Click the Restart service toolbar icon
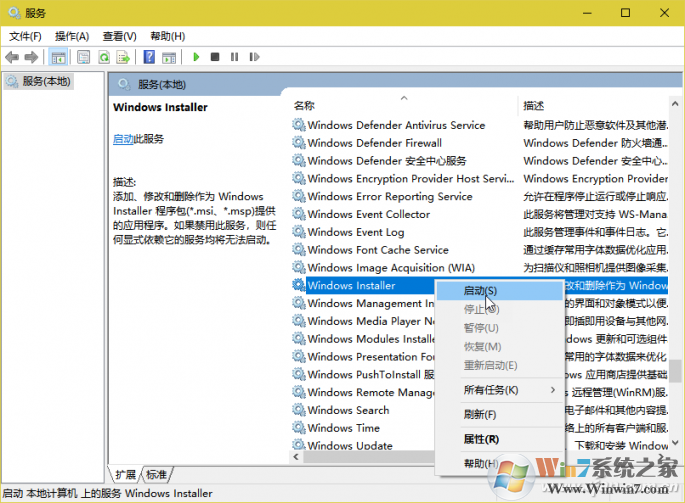Screen dimensions: 685x503 coord(254,57)
